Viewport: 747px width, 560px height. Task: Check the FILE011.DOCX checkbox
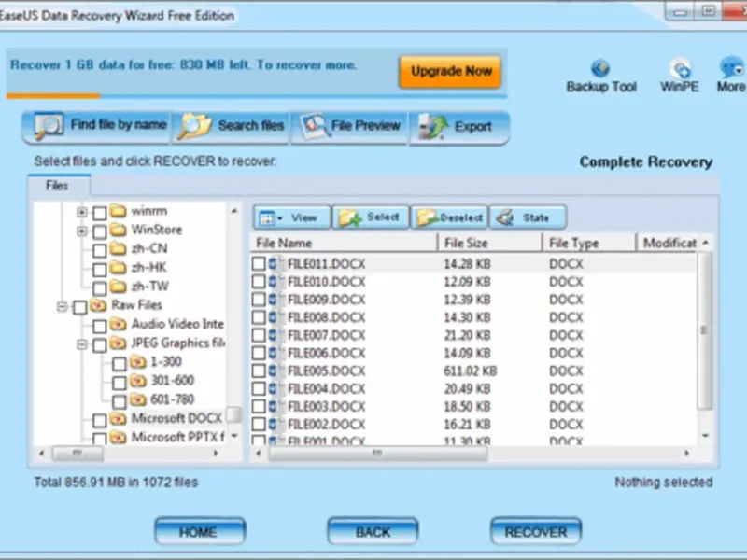(x=259, y=264)
